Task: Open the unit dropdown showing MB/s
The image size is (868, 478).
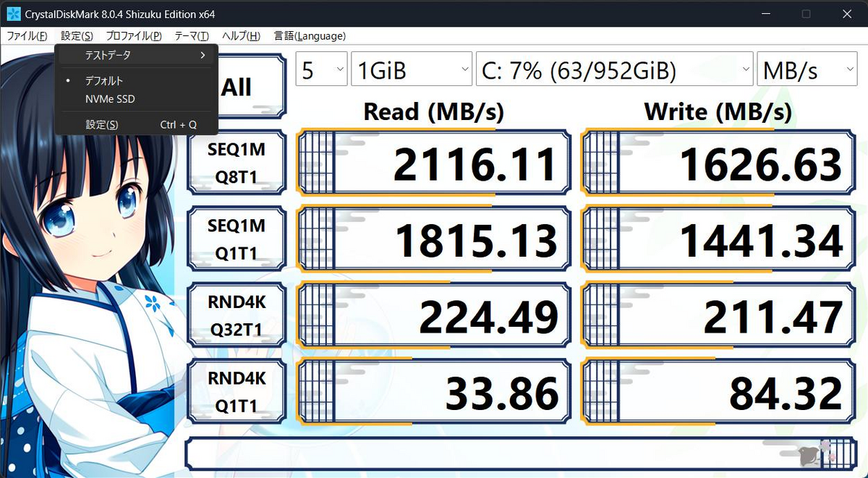Action: coord(807,70)
